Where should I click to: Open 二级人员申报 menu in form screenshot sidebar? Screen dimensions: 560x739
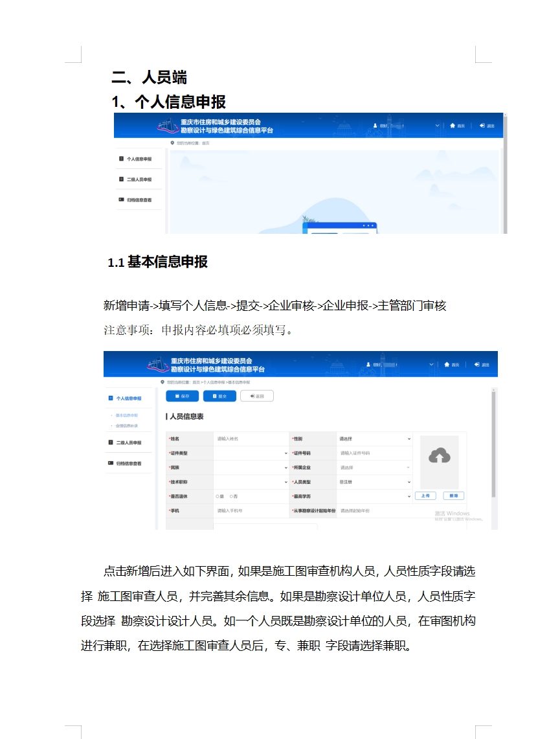pos(129,442)
